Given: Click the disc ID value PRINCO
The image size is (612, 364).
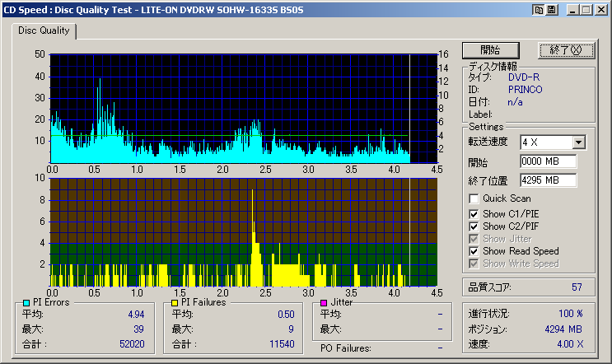Looking at the screenshot, I should [526, 90].
